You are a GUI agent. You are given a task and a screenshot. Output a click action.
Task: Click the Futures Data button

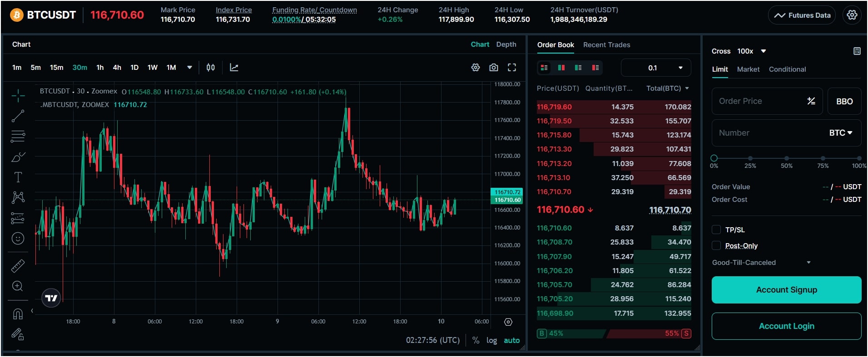(x=802, y=15)
